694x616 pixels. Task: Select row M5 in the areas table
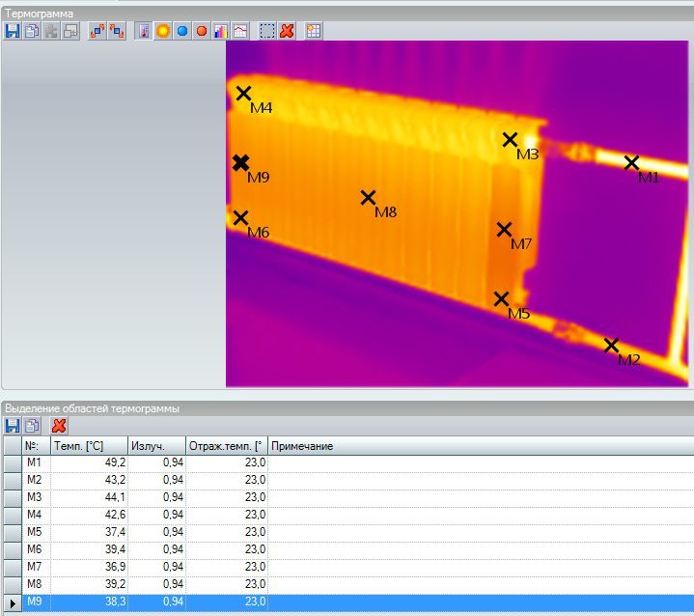point(35,532)
